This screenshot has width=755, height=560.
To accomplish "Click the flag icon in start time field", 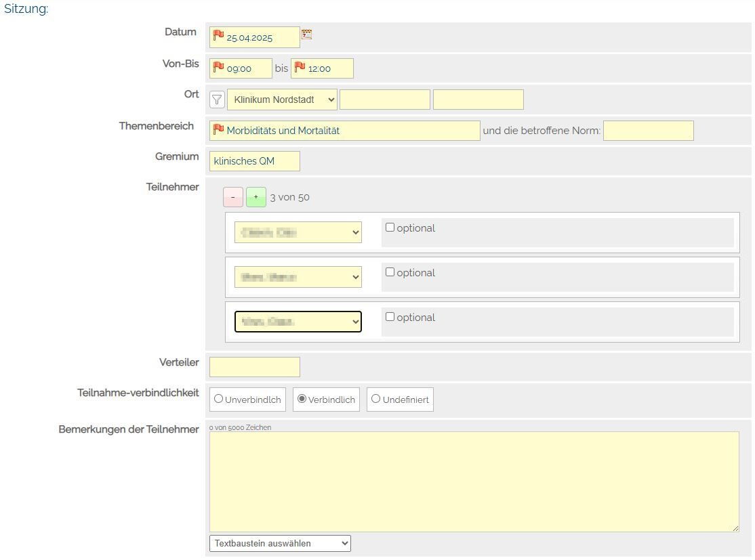I will [218, 67].
